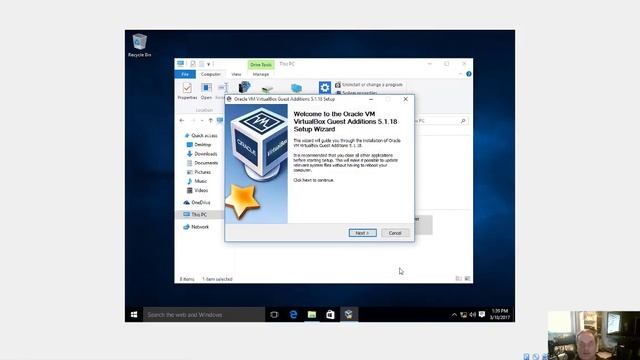Click the quick access properties icon in title bar
640x360 pixels.
(193, 64)
